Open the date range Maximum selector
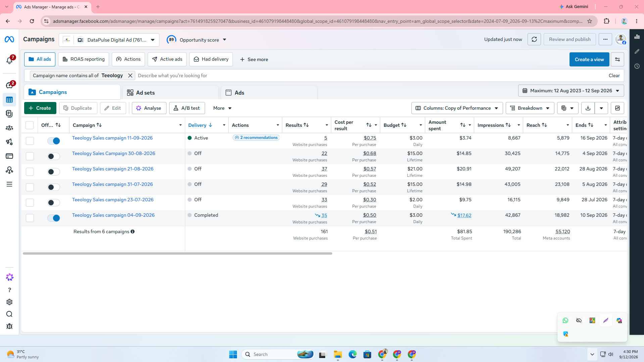644x362 pixels. click(x=571, y=91)
